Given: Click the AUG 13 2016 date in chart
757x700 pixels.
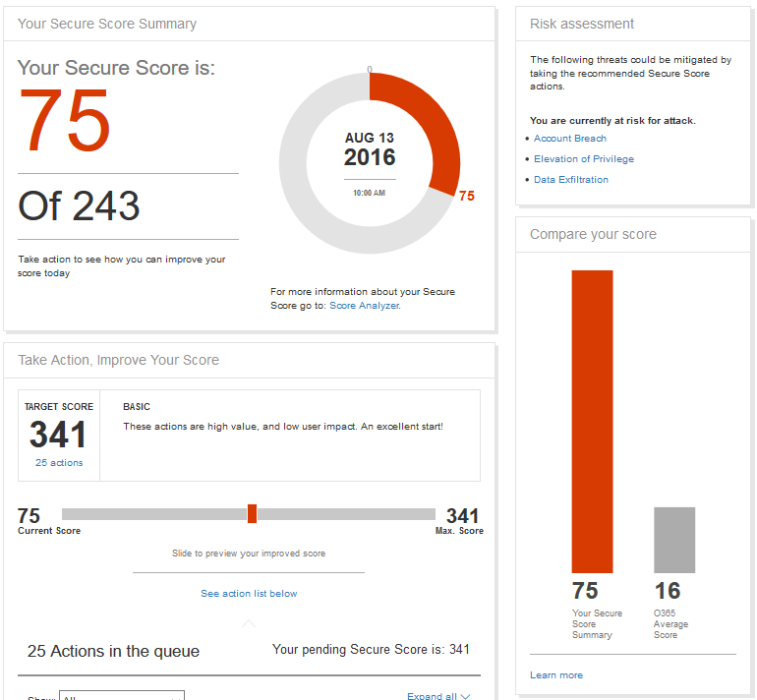Looking at the screenshot, I should coord(370,149).
